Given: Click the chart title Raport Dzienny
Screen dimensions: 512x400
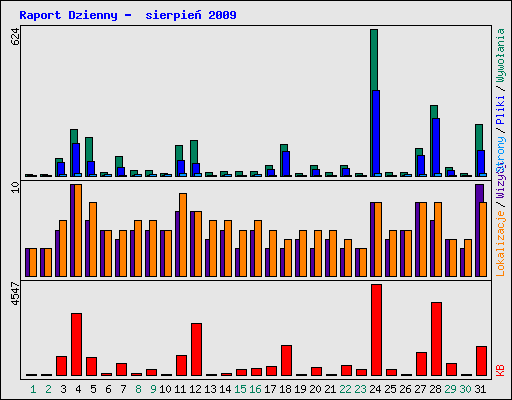Looking at the screenshot, I should pos(68,15).
